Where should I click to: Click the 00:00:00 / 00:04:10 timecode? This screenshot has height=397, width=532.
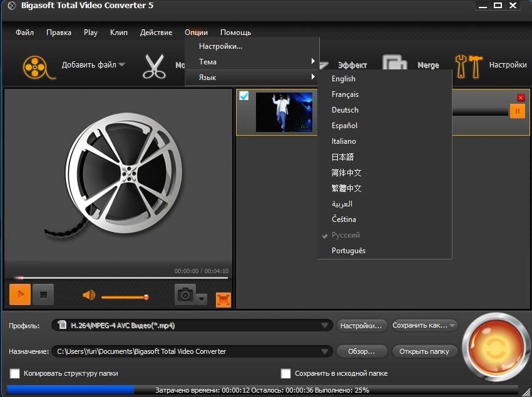coord(202,271)
